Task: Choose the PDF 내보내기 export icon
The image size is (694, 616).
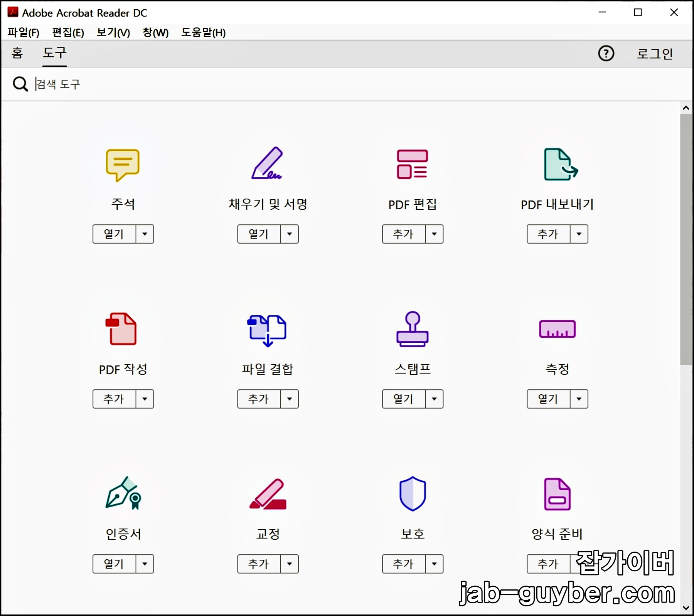Action: point(560,164)
